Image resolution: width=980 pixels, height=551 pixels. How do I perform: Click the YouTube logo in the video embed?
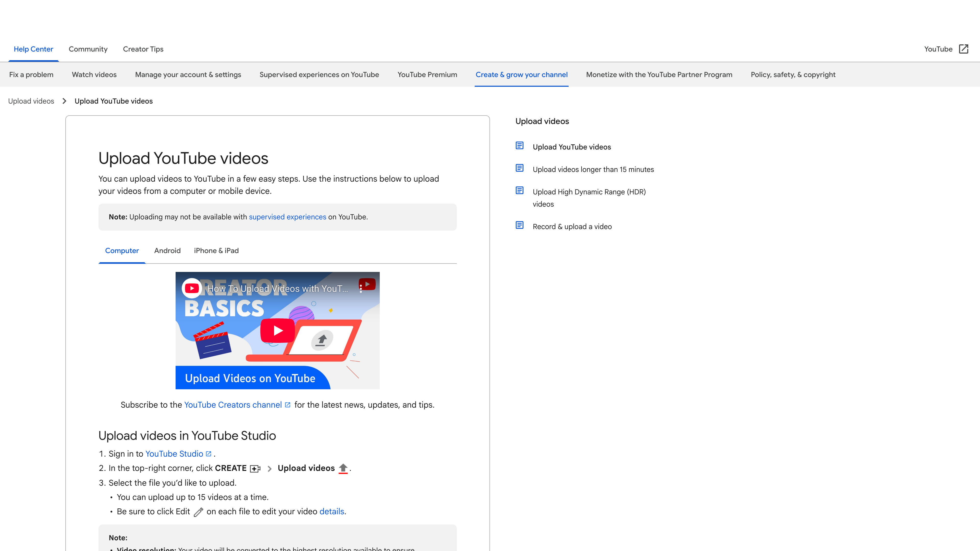coord(191,288)
